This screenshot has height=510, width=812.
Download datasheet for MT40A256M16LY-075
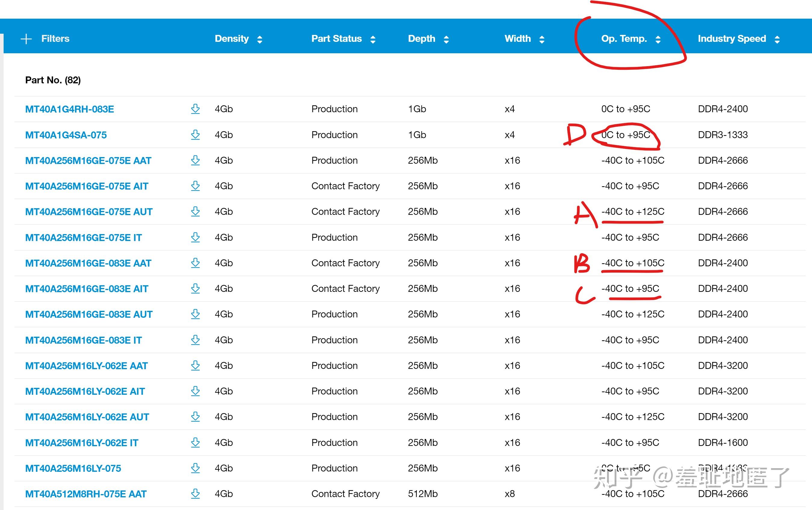(195, 468)
